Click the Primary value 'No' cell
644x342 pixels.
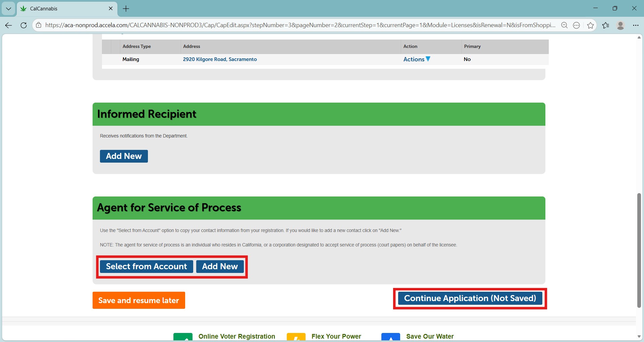point(467,59)
